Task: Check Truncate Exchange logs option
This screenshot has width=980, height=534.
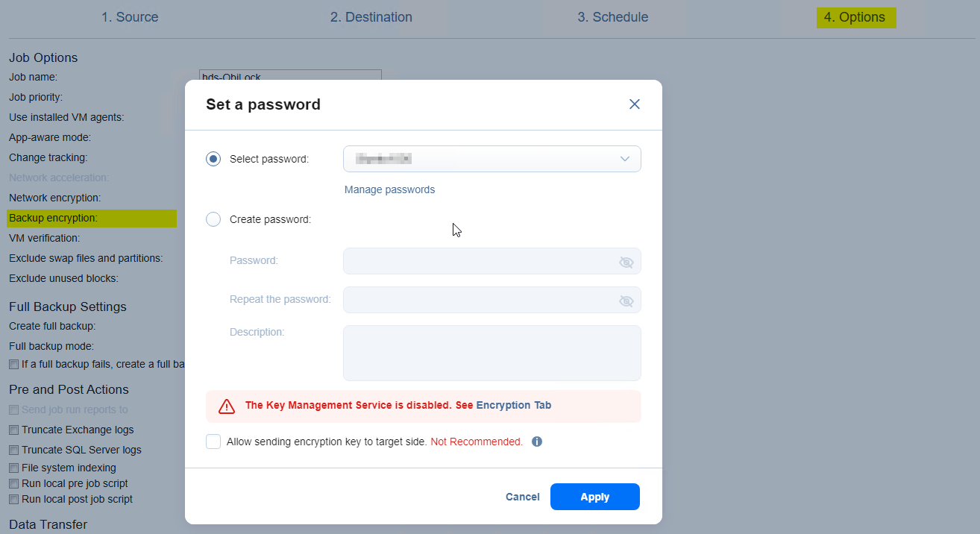Action: (13, 430)
